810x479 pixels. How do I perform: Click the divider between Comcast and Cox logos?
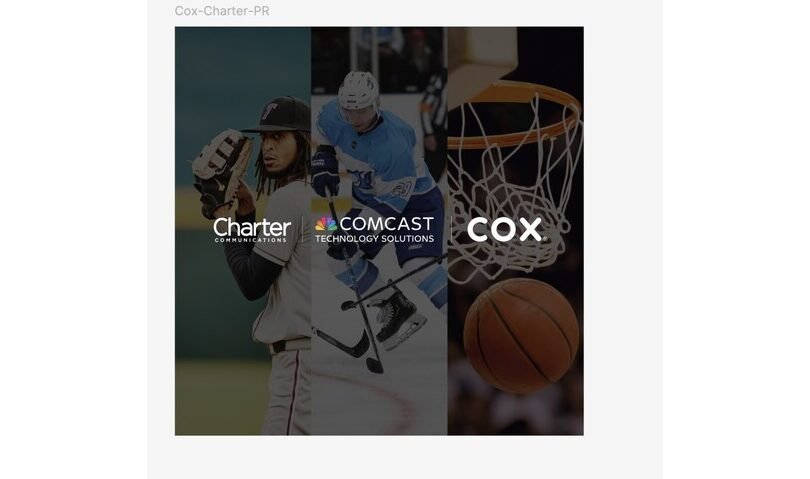pyautogui.click(x=451, y=230)
